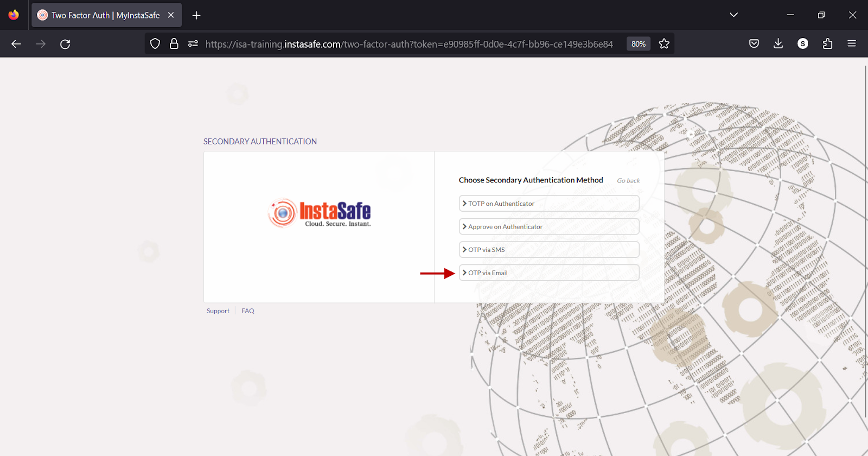Bookmark this page with the star icon
868x456 pixels.
click(x=664, y=44)
